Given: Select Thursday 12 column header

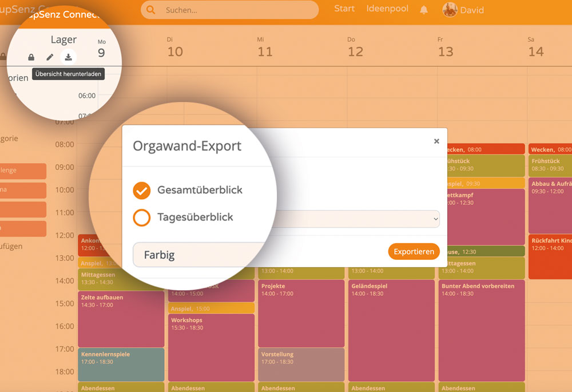Looking at the screenshot, I should [355, 47].
